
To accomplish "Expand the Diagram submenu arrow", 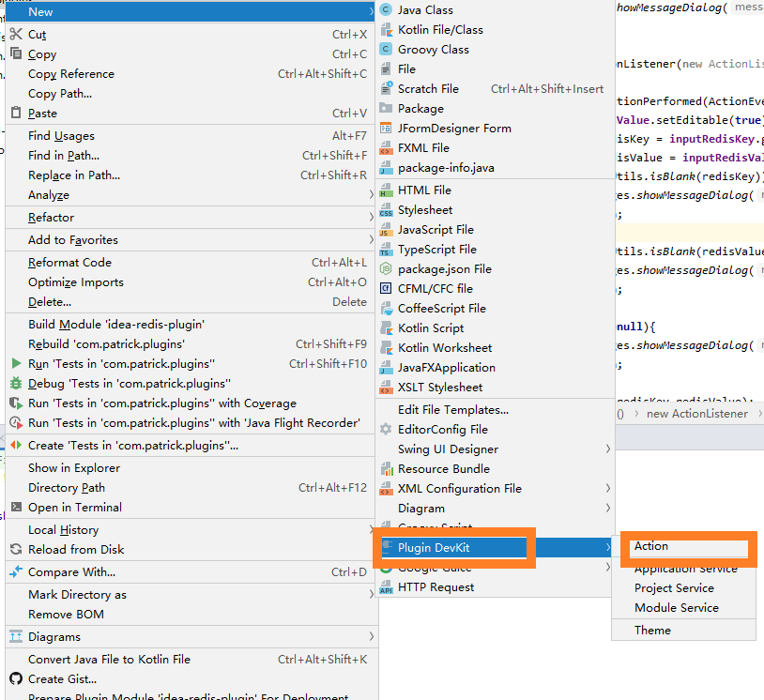I will coord(607,508).
